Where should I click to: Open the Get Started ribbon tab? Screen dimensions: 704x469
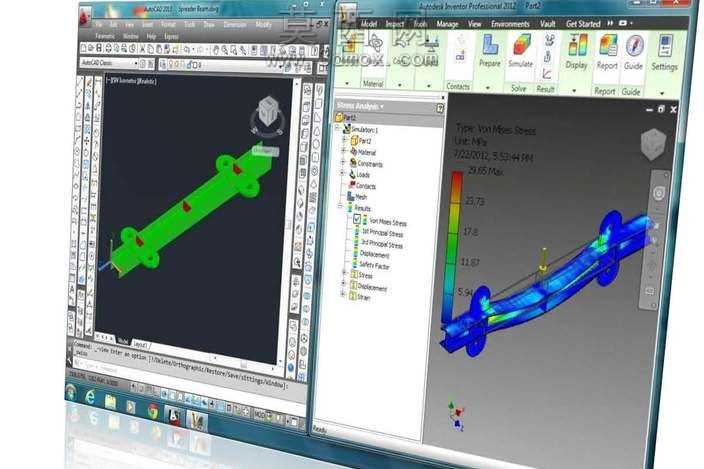(x=583, y=23)
